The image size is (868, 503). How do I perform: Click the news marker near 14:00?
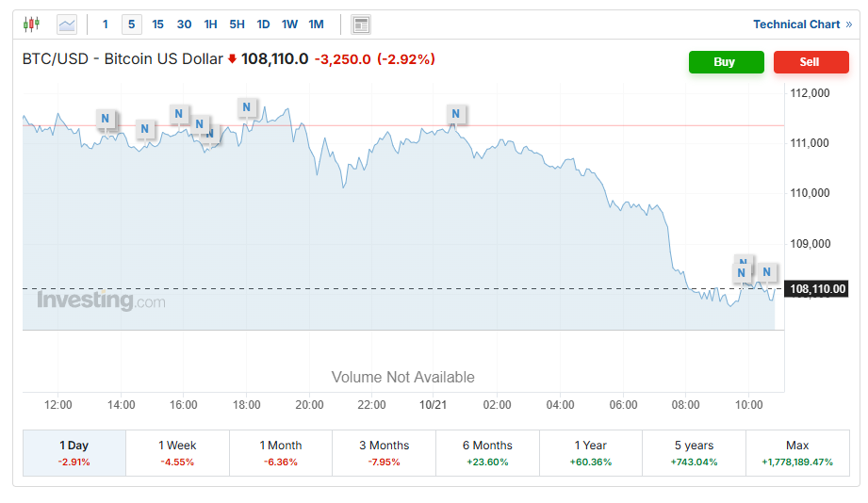pyautogui.click(x=145, y=129)
